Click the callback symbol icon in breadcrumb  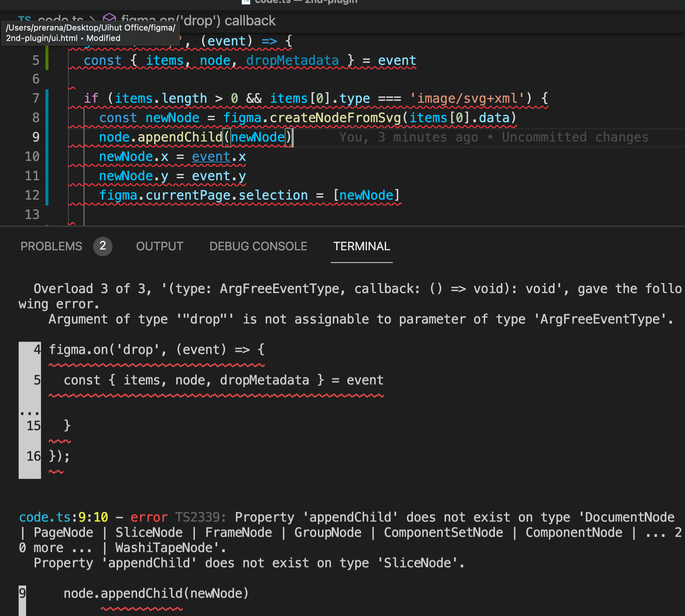(x=109, y=19)
